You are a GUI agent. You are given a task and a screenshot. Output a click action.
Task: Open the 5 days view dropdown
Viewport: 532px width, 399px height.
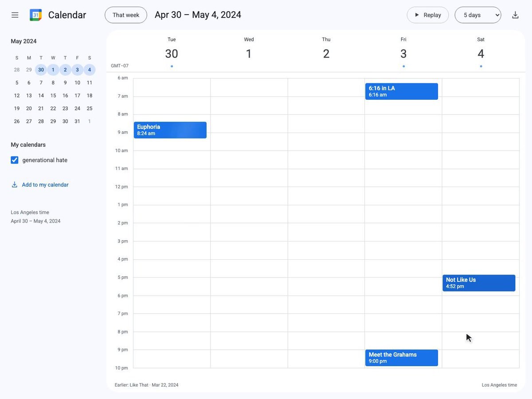[x=478, y=15]
